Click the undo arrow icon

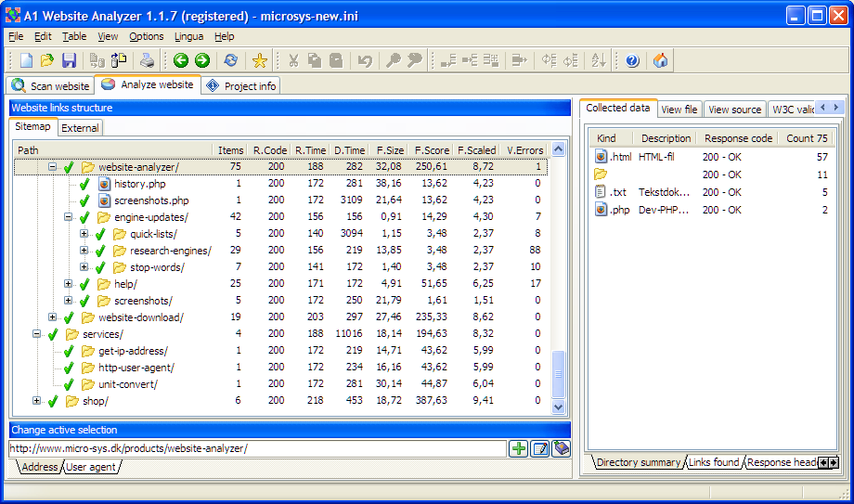tap(365, 60)
